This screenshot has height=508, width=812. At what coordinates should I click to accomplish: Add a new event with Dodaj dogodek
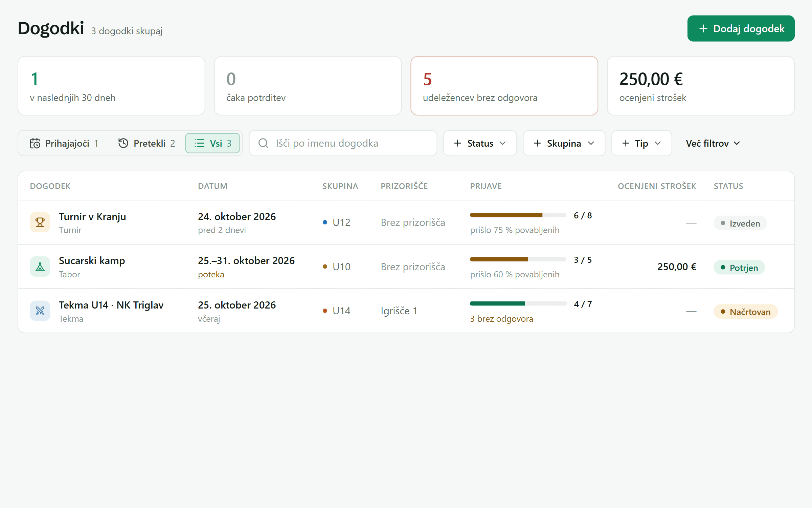click(x=741, y=28)
